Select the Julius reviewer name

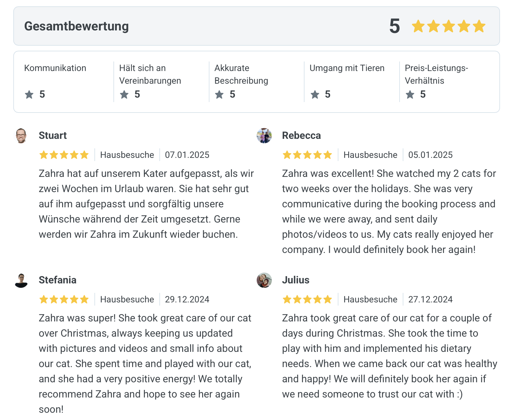(296, 280)
